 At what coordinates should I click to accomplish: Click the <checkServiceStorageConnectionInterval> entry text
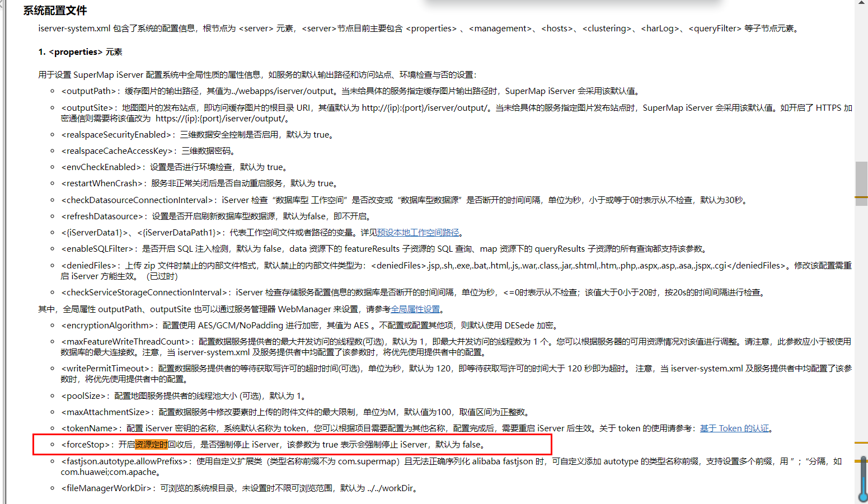click(414, 293)
